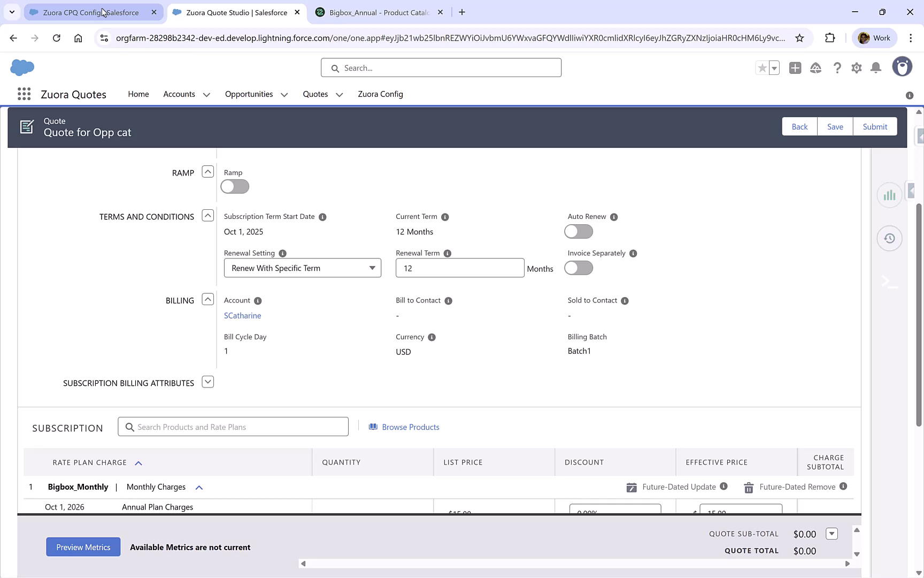Expand the Subscription Billing Attributes section

pyautogui.click(x=207, y=382)
